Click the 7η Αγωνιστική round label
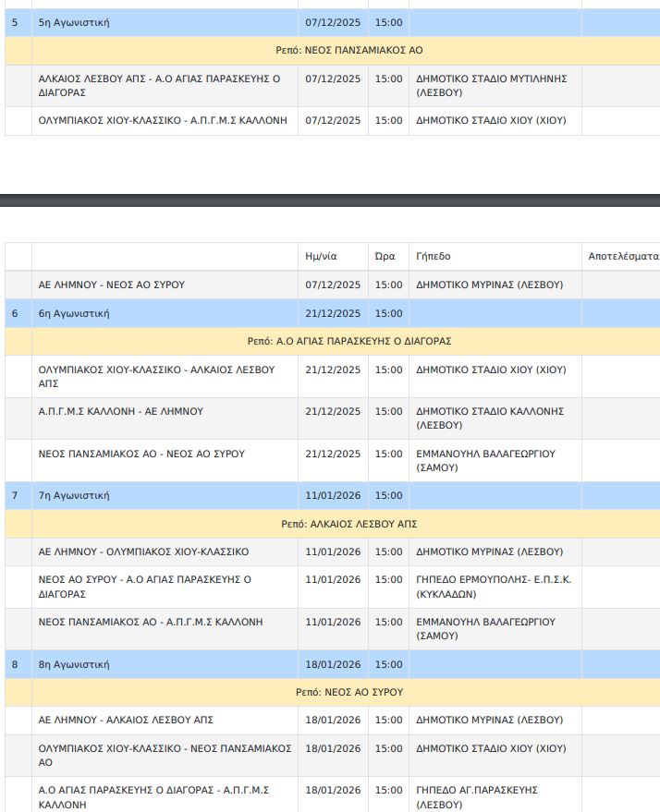The width and height of the screenshot is (660, 812). point(74,495)
